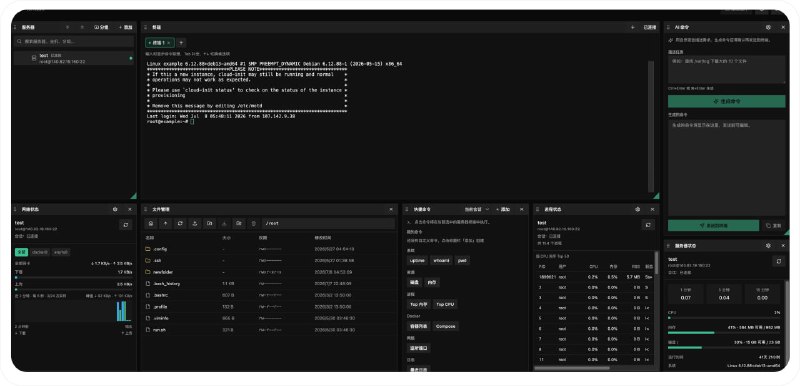Image resolution: width=800 pixels, height=386 pixels.
Task: Click the .bashrc file row
Action: [270, 295]
